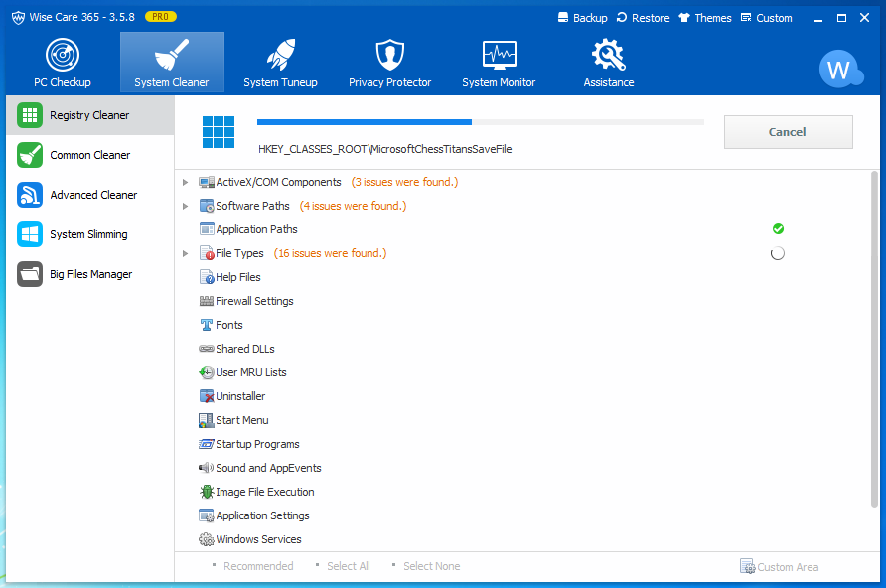This screenshot has width=886, height=588.
Task: Click the ActiveX/COM Components icon
Action: point(207,182)
